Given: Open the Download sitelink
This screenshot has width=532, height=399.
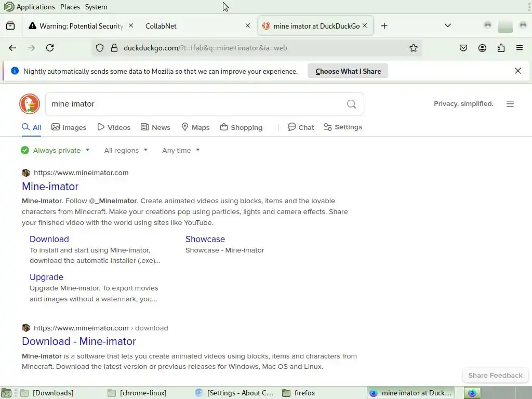Looking at the screenshot, I should [x=49, y=239].
